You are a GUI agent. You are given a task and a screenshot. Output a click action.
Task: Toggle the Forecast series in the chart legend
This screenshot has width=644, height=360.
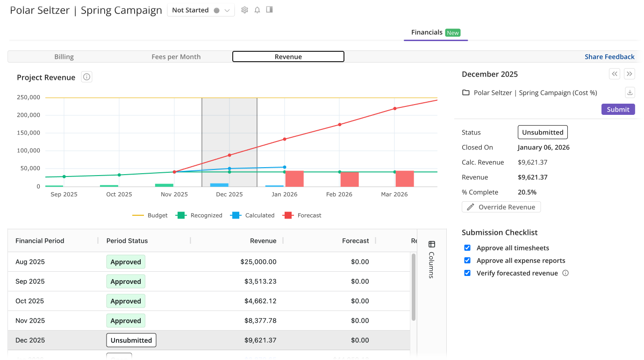pos(302,215)
